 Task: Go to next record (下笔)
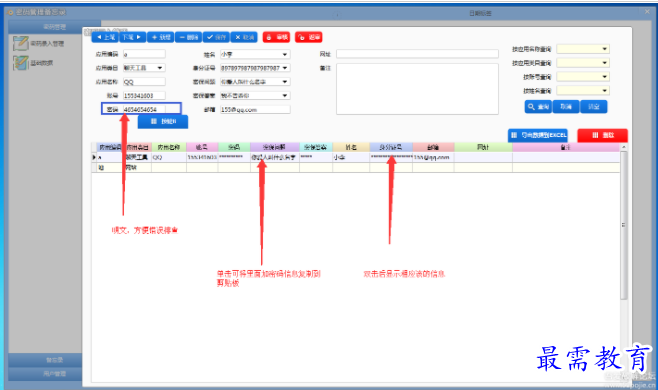pos(133,37)
